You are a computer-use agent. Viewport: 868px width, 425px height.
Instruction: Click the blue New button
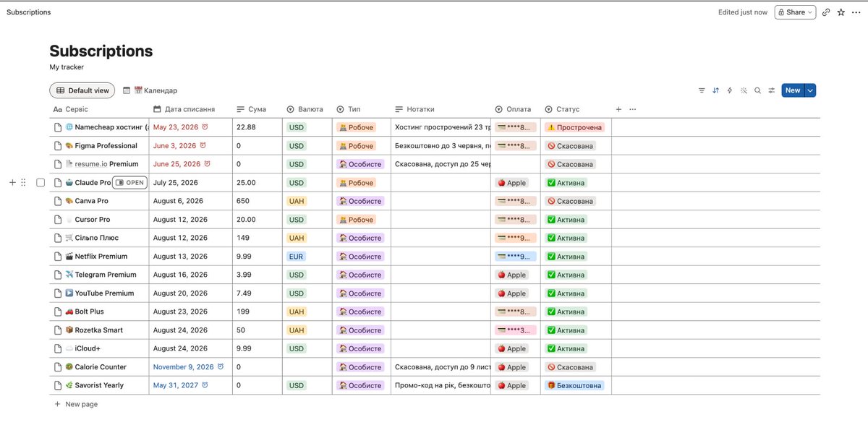[x=793, y=90]
